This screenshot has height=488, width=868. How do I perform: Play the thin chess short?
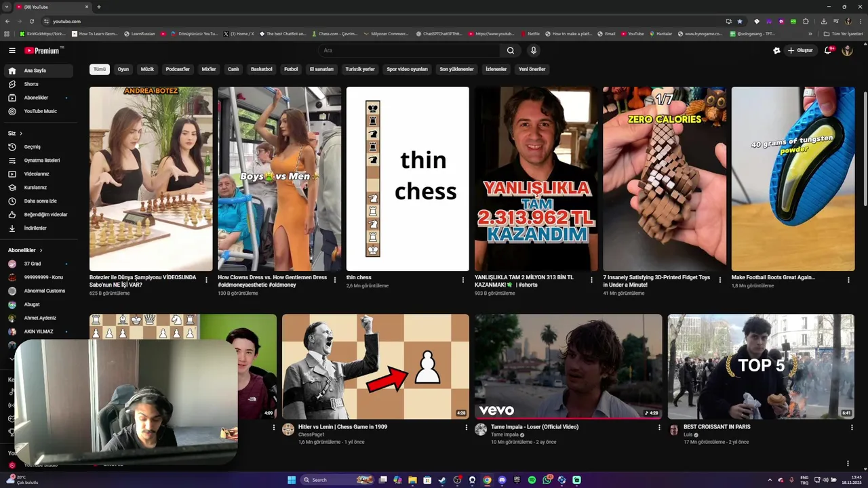[408, 179]
